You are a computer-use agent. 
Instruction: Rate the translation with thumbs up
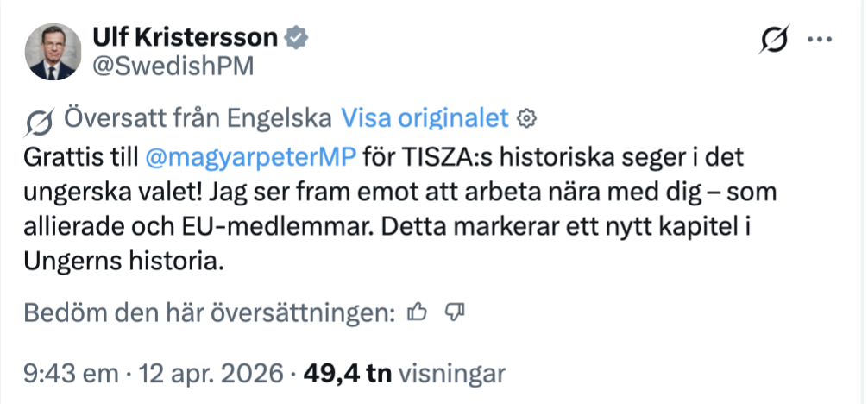pyautogui.click(x=418, y=312)
